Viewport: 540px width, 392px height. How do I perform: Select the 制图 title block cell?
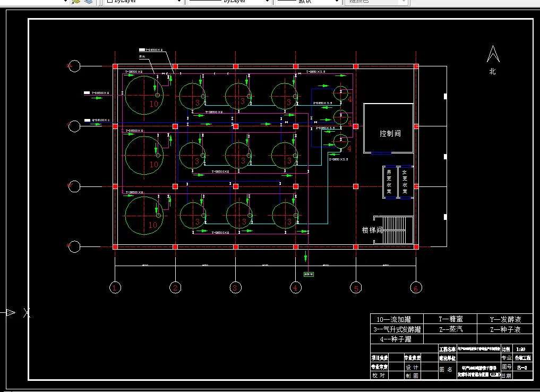(x=412, y=376)
